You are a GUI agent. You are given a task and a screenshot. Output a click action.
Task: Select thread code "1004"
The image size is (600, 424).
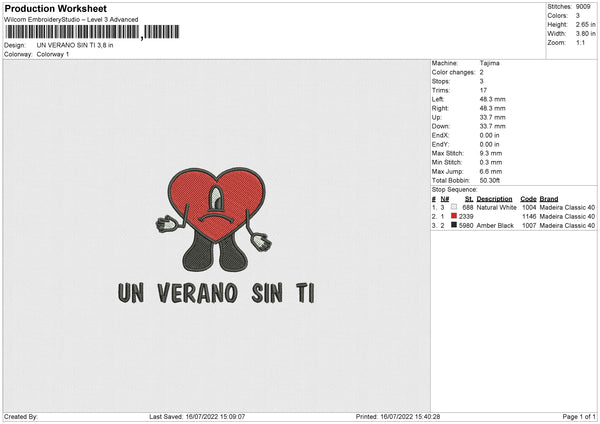coord(529,207)
